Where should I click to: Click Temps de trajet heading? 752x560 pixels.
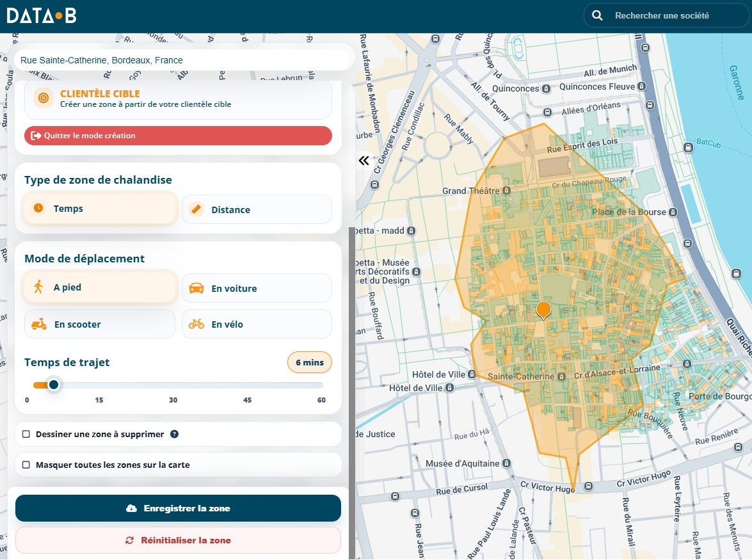67,362
